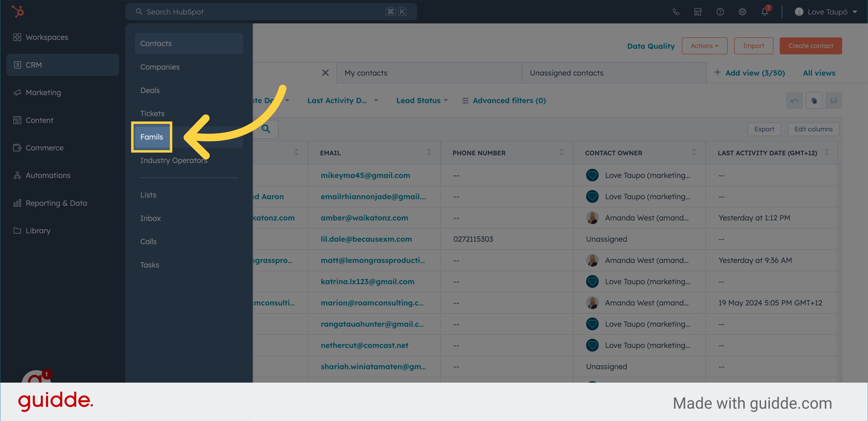Open the Lead Status filter dropdown

(x=422, y=101)
